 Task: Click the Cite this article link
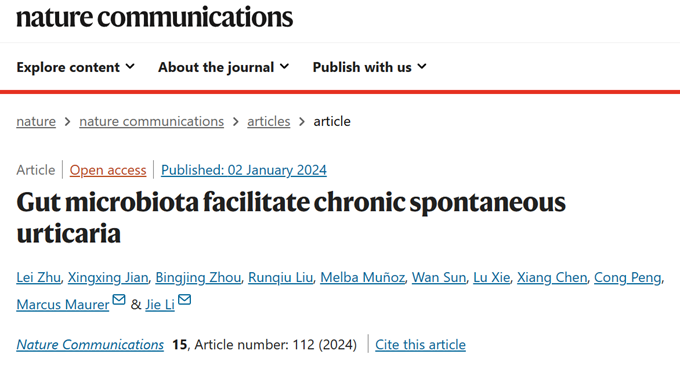pos(420,345)
